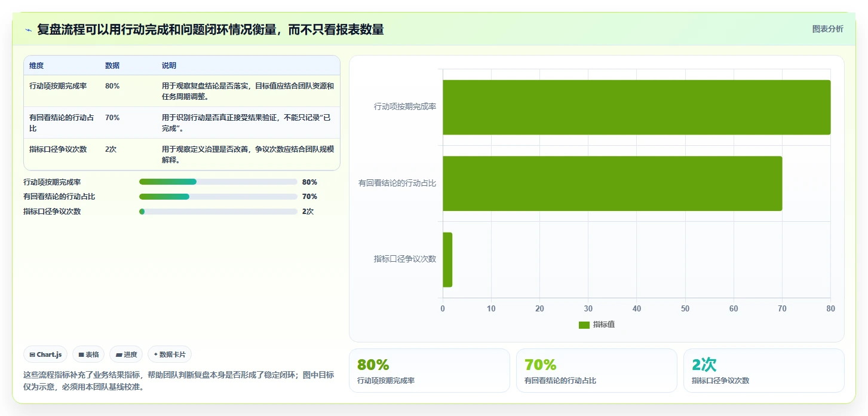Click the small chart bar for 指标口径争议次数
Screen dimensions: 868x416
tap(447, 259)
